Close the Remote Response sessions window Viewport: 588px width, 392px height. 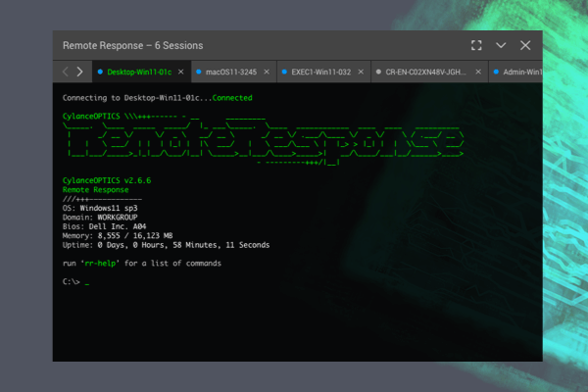click(525, 46)
